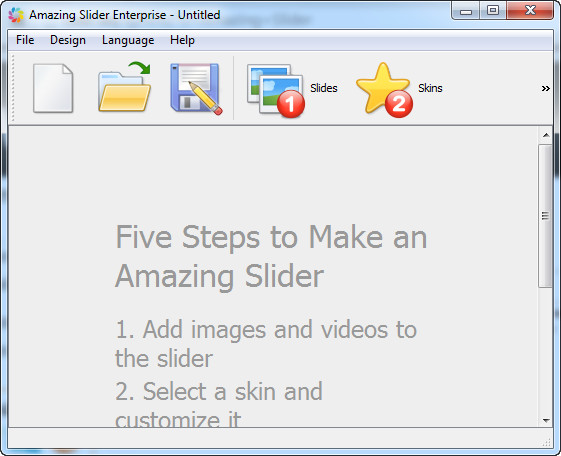Open the Help menu
The image size is (561, 456).
pos(182,40)
